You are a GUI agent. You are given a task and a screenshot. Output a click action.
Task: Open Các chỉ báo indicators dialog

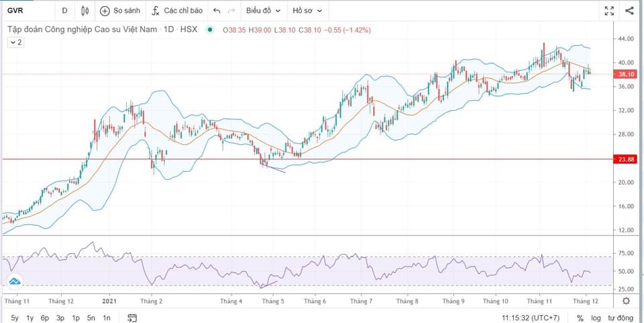point(177,11)
